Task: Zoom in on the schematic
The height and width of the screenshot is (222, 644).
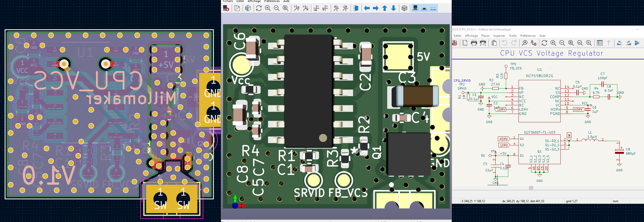Action: pyautogui.click(x=553, y=43)
